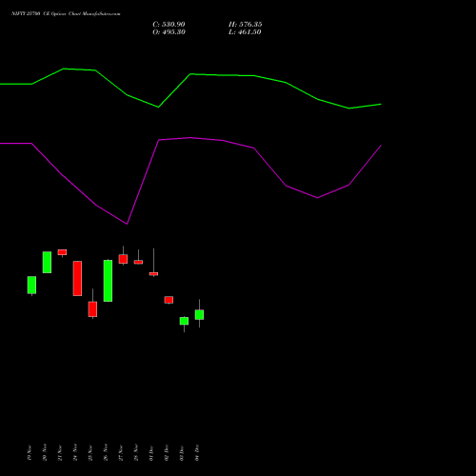476x476 pixels.
Task: Click the tall green candlestick for 26 Nov
Action: [x=108, y=281]
